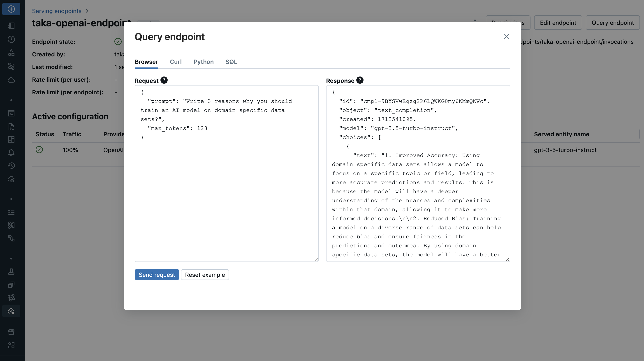The width and height of the screenshot is (644, 361).
Task: Open Workspace notebook icon in sidebar
Action: click(x=11, y=26)
